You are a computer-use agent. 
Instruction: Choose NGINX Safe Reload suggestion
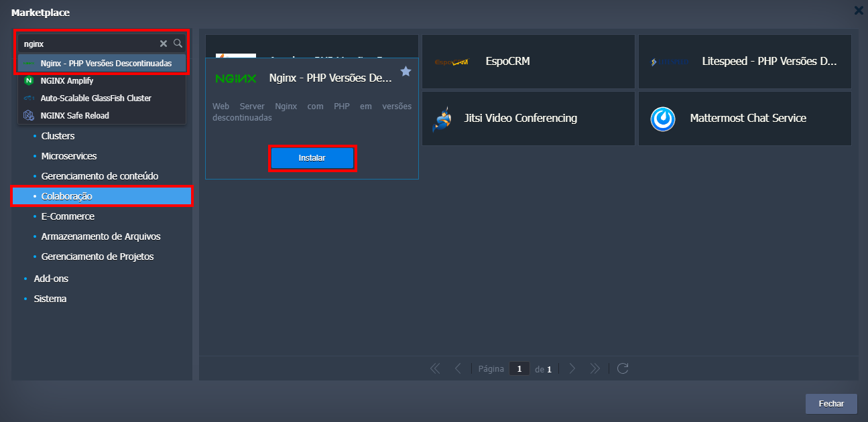click(74, 116)
